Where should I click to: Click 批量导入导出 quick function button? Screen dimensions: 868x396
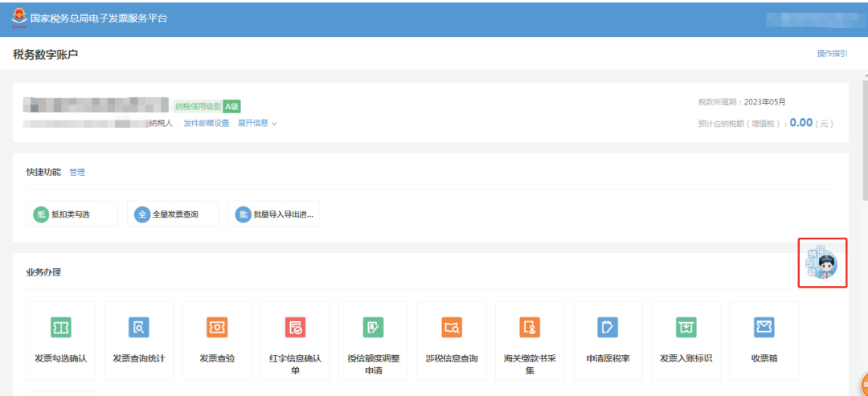(274, 214)
